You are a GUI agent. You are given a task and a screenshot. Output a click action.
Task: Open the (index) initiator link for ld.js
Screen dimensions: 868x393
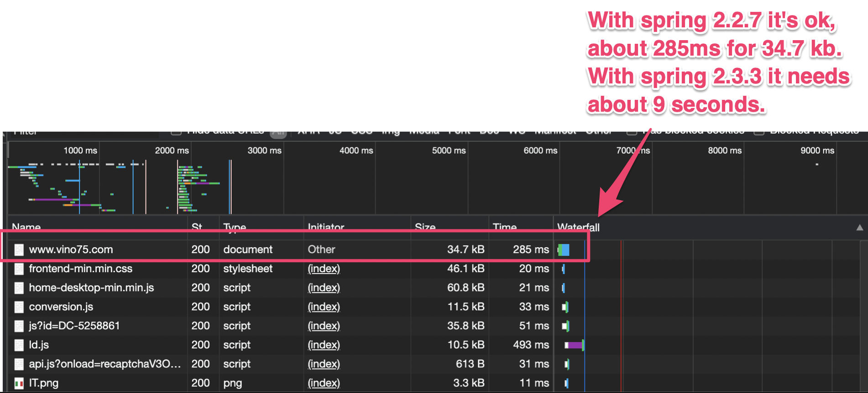(x=324, y=345)
